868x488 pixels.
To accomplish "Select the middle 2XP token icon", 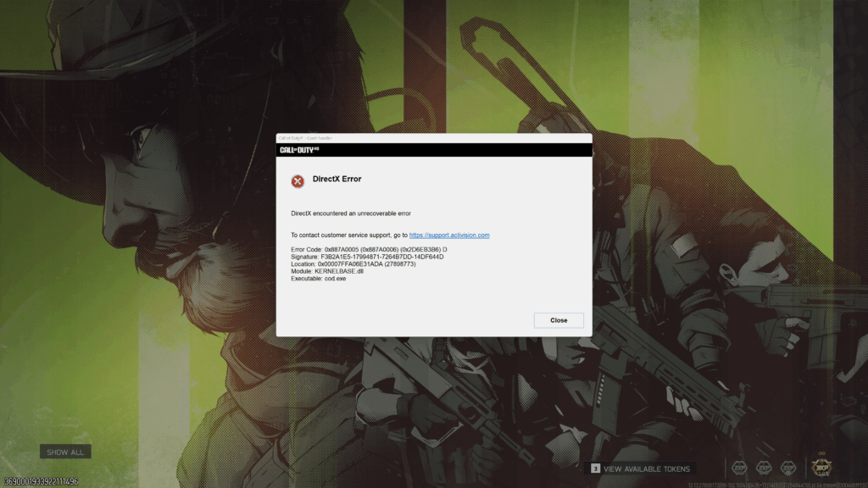I will pos(764,468).
